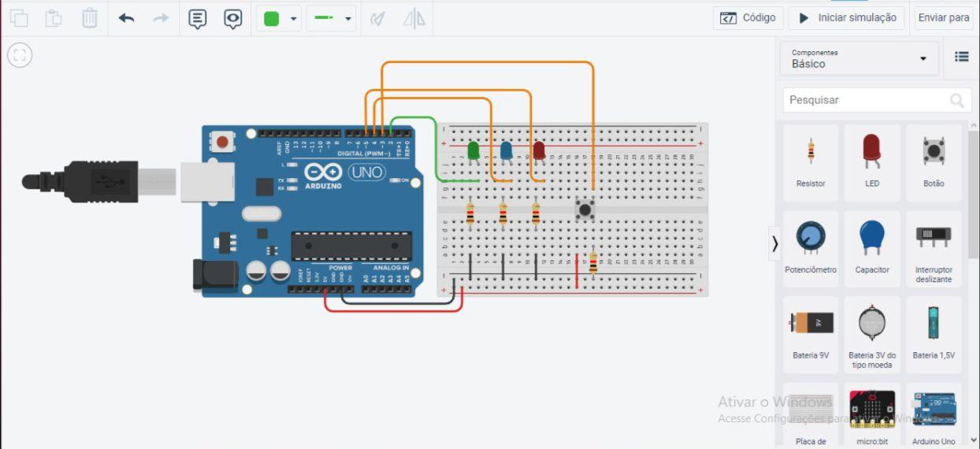Open the Código editor panel
The height and width of the screenshot is (449, 980).
click(x=748, y=17)
